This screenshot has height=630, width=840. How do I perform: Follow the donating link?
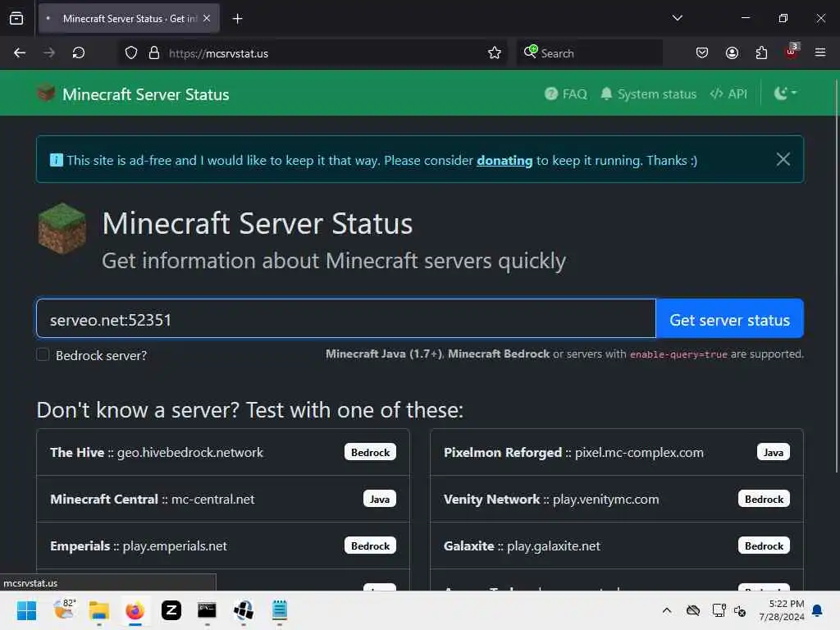[504, 160]
